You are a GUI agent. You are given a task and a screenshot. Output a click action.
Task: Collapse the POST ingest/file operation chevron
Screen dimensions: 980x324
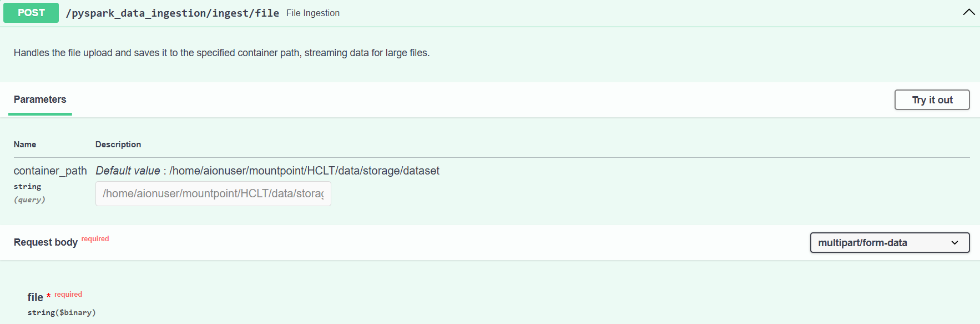click(968, 12)
